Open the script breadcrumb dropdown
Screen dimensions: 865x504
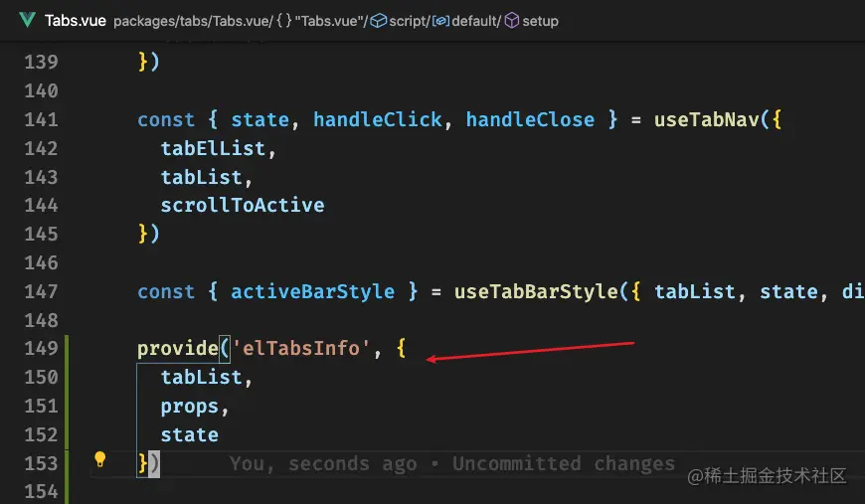408,21
